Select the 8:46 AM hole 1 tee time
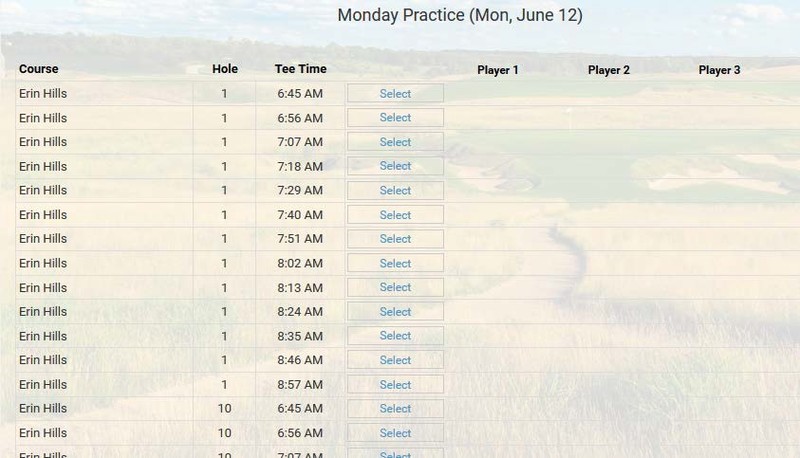Viewport: 800px width, 458px height. point(395,360)
